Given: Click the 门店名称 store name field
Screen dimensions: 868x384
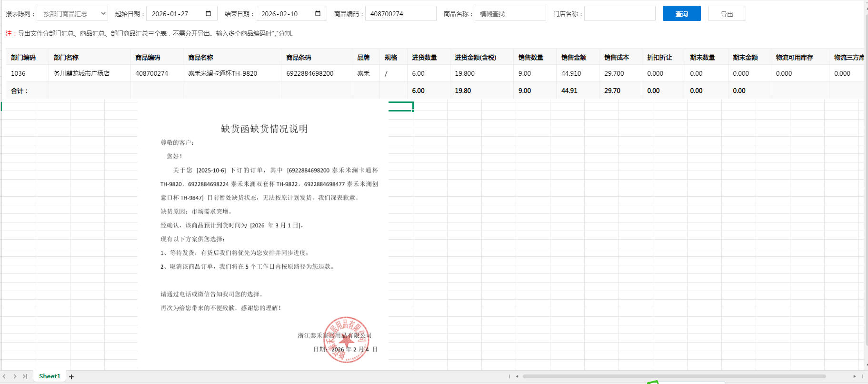Looking at the screenshot, I should coord(619,14).
